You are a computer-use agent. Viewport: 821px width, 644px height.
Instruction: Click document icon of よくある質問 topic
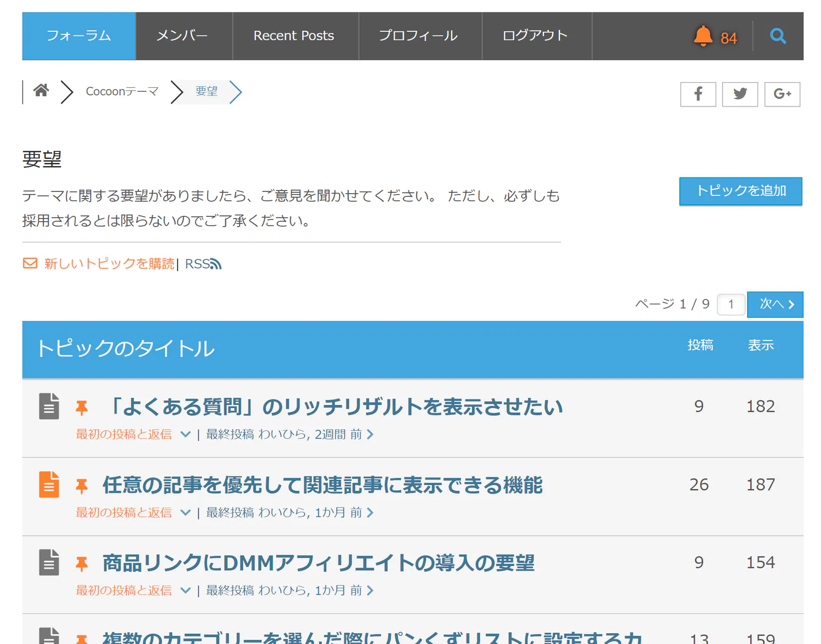point(49,407)
